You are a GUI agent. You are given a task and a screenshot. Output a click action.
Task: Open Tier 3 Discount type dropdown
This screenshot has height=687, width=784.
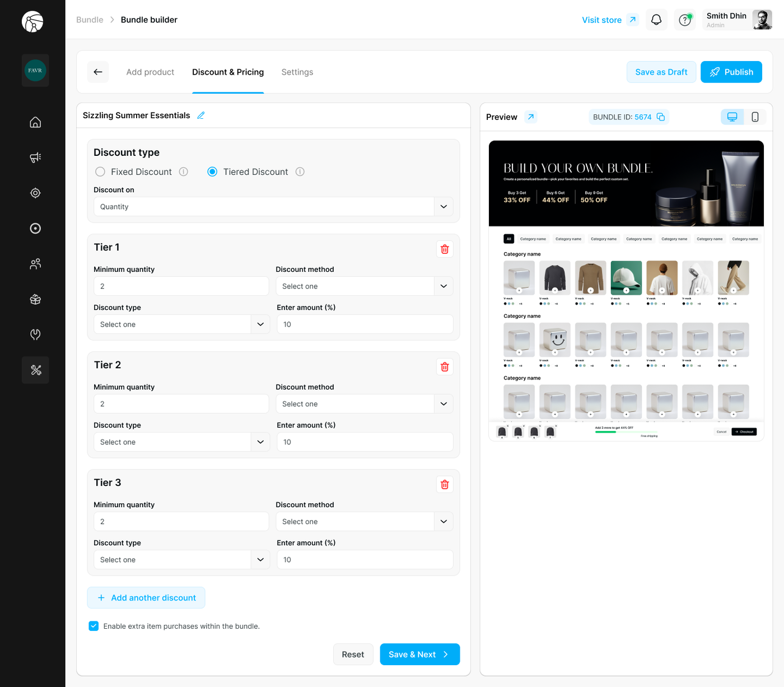(x=181, y=559)
